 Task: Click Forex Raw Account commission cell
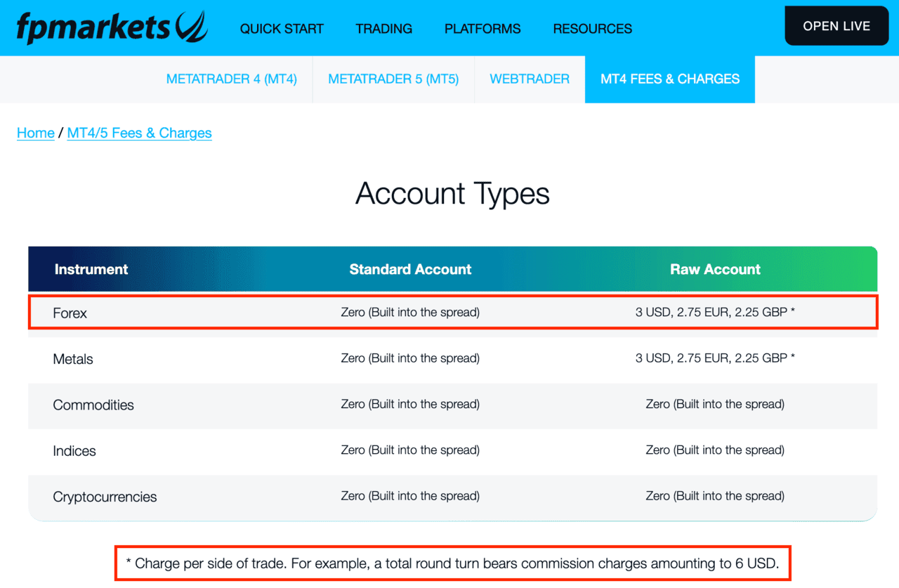715,312
